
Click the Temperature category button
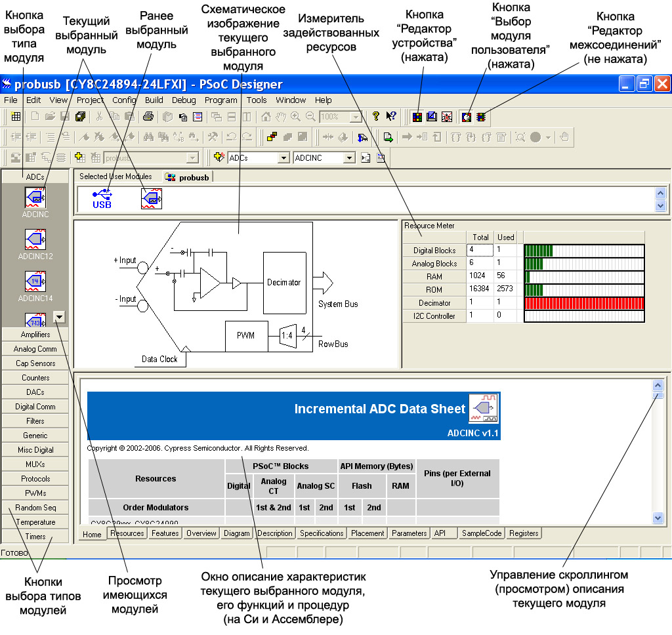click(x=35, y=522)
